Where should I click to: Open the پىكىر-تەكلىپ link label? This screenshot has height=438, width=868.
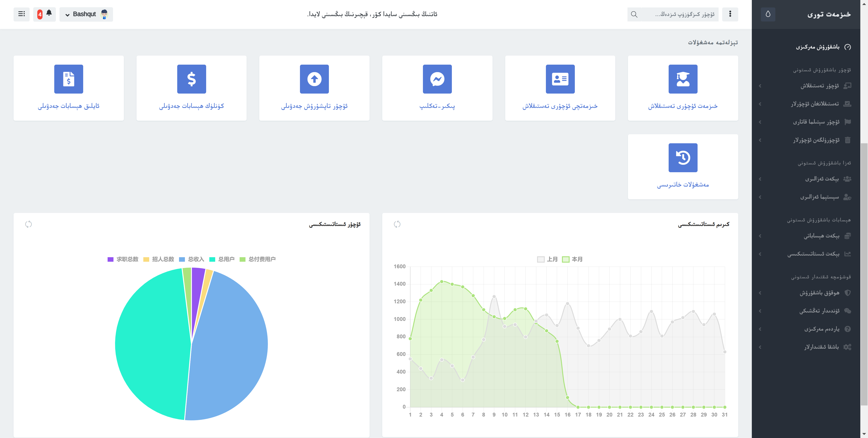[x=437, y=106]
